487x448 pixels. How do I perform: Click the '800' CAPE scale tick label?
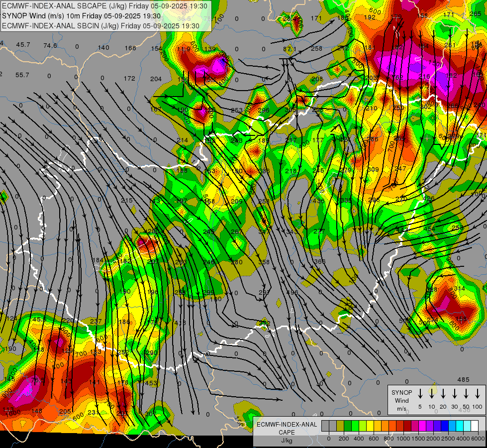(389, 439)
